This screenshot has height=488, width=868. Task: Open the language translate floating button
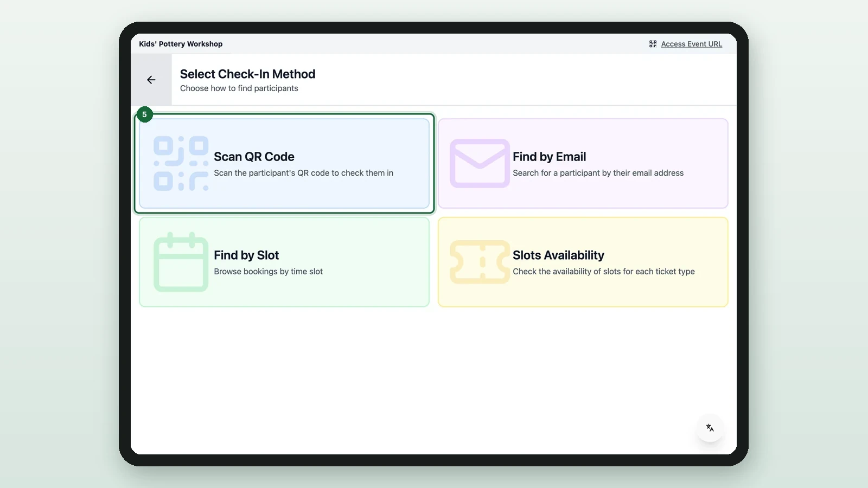point(710,428)
